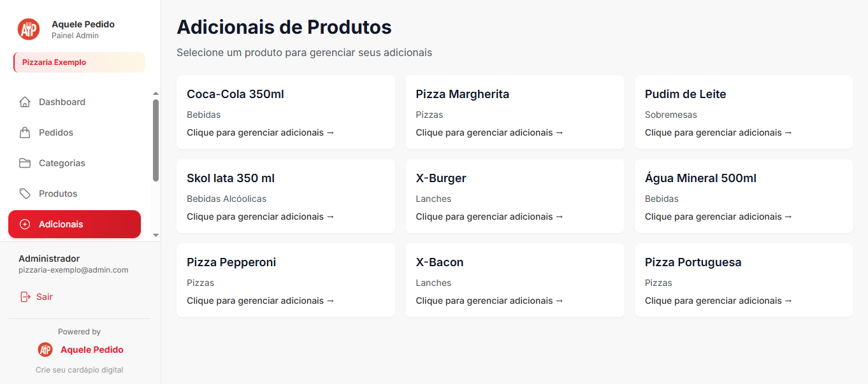Click the Pizza Portuguesa card
This screenshot has width=868, height=384.
pos(743,280)
